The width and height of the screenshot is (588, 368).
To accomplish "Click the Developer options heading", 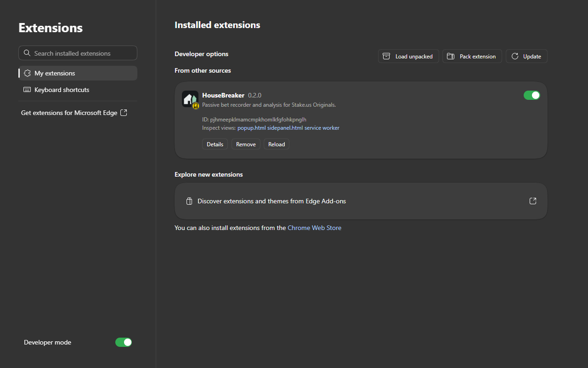I will pos(201,54).
